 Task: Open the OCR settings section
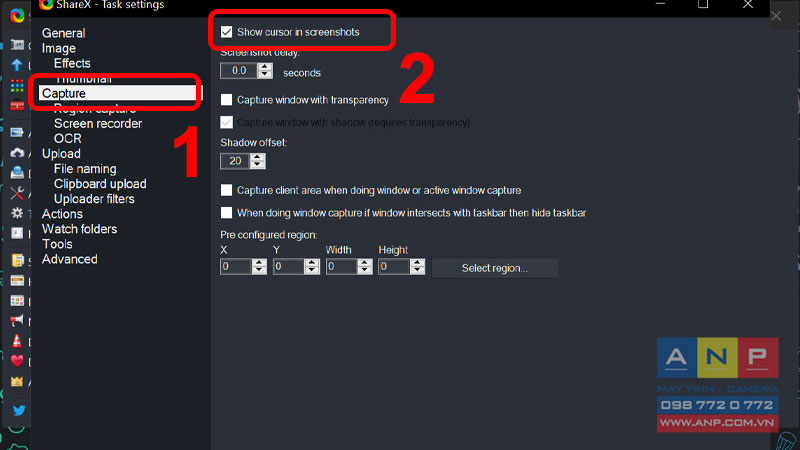click(x=68, y=139)
